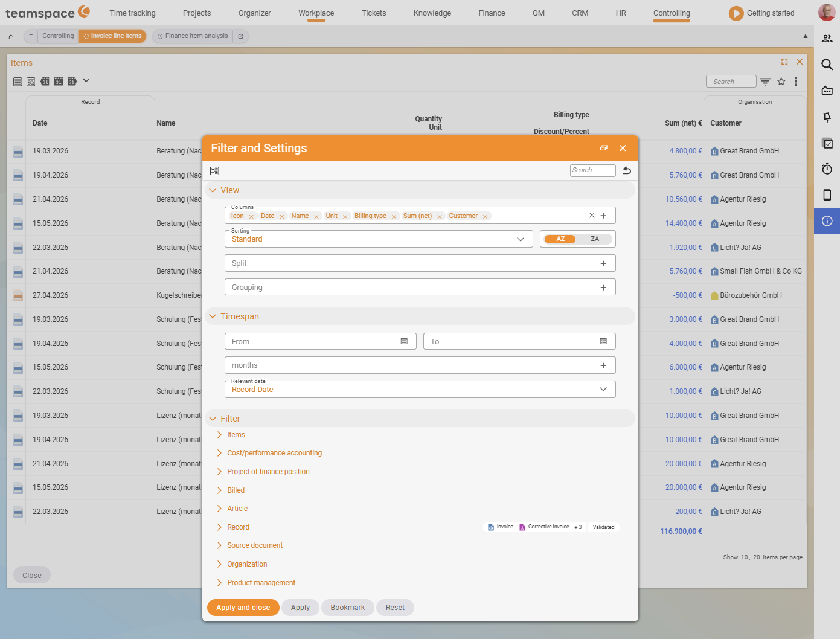Expand the Items filter group

pos(219,435)
